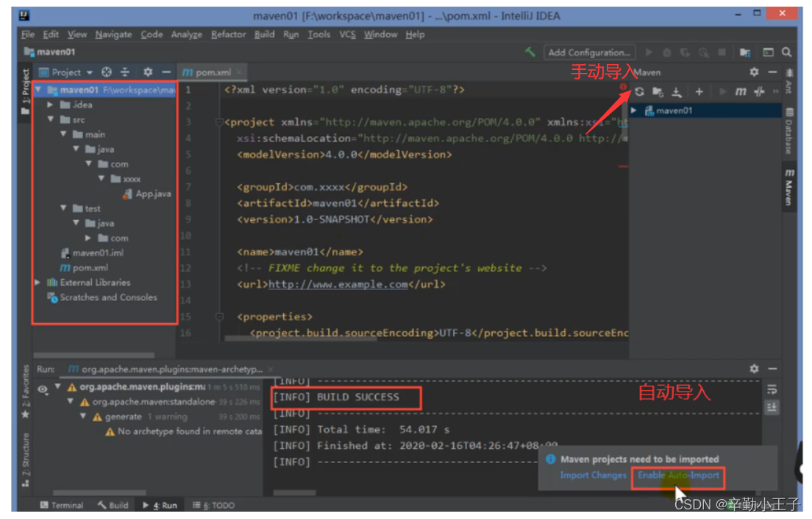Viewport: 812px width, 519px height.
Task: Reimport all Maven projects with refresh icon
Action: click(x=640, y=92)
